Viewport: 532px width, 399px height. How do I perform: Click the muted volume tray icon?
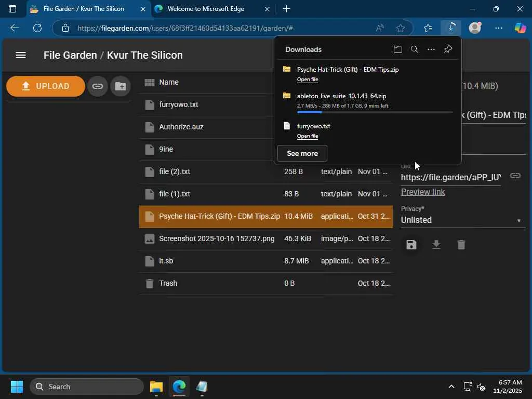tap(481, 387)
